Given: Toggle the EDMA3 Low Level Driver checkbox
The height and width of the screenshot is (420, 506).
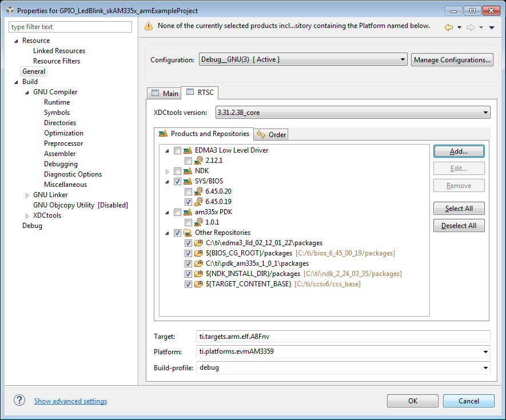Looking at the screenshot, I should click(x=177, y=150).
